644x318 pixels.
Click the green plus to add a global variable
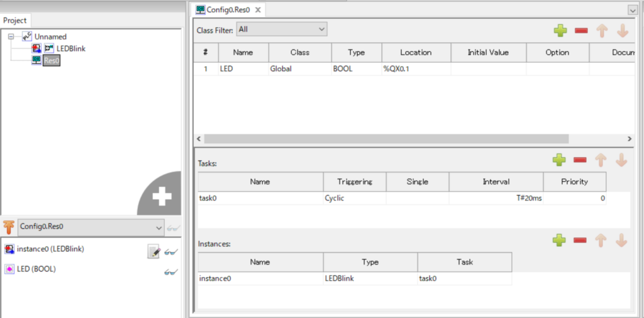click(560, 30)
